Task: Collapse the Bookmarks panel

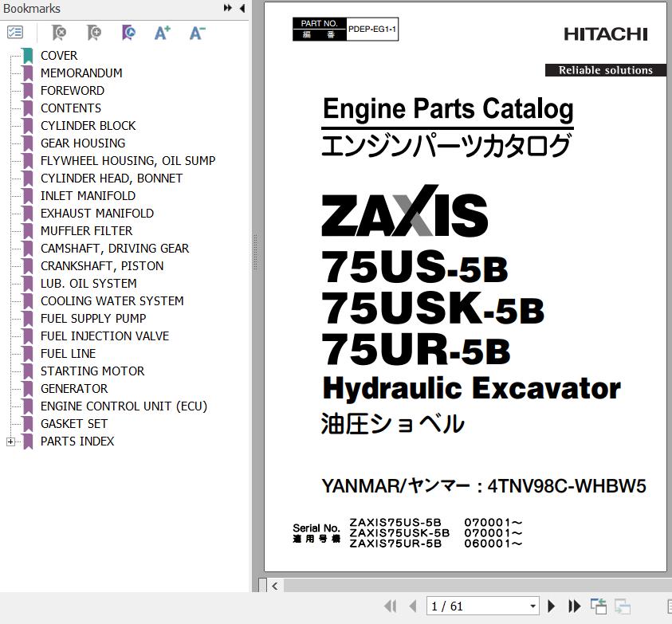Action: 242,8
